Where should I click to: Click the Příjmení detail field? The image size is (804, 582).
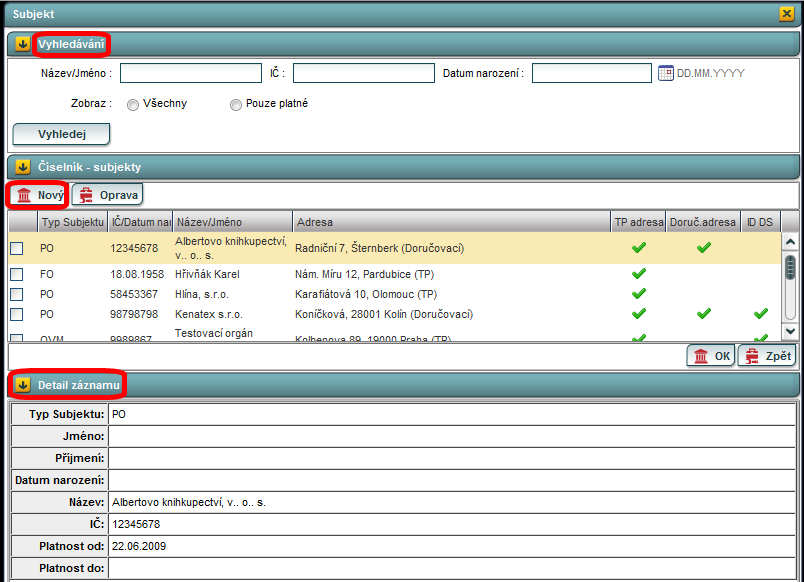(452, 458)
